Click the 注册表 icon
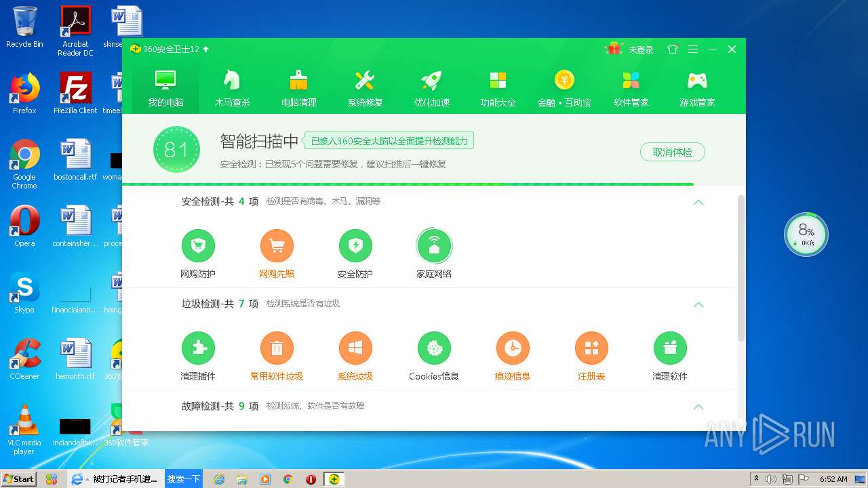 (591, 348)
